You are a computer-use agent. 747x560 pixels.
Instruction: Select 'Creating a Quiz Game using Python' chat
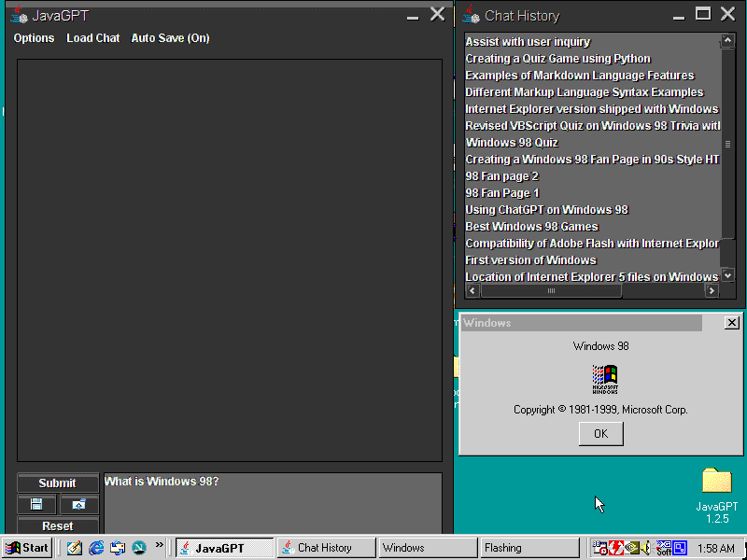tap(593, 59)
